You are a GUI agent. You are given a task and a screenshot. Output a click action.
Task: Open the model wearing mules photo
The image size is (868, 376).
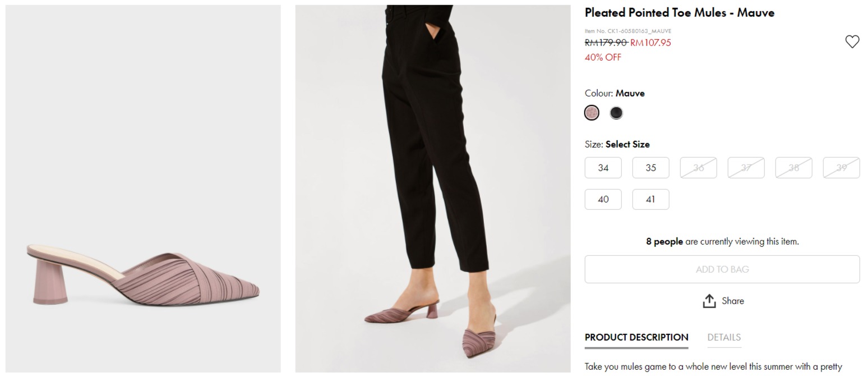tap(433, 189)
